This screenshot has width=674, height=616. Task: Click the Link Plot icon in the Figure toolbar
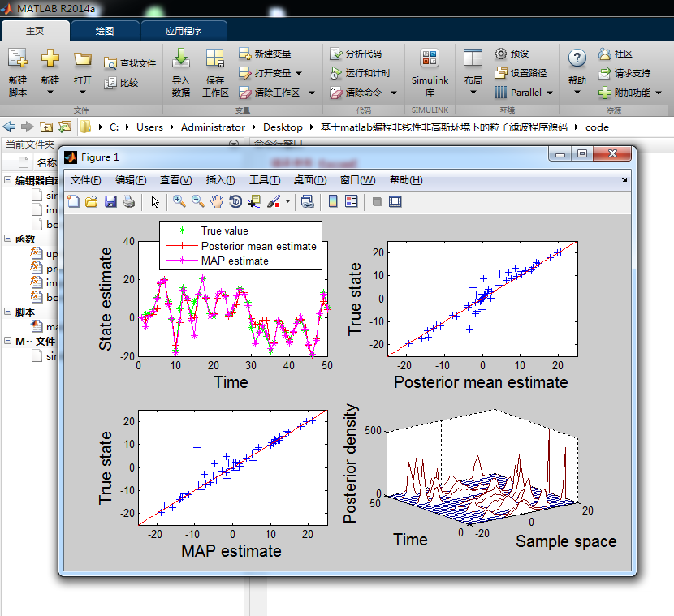(307, 201)
